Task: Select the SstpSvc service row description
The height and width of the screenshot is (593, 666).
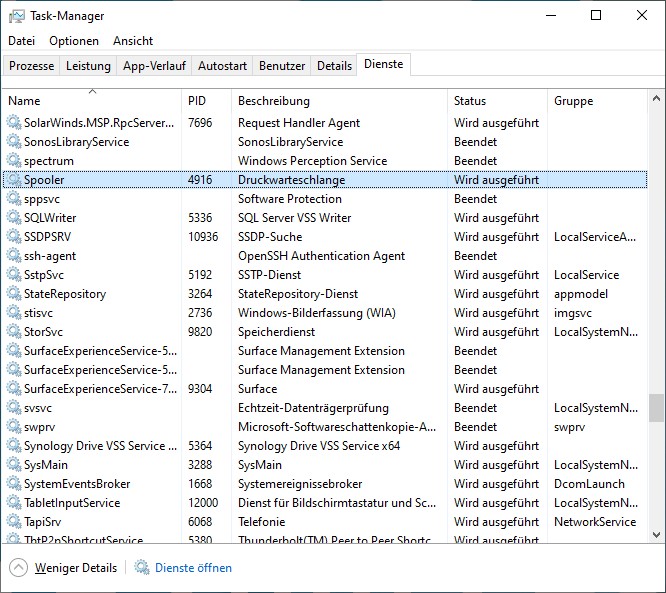Action: click(x=269, y=275)
